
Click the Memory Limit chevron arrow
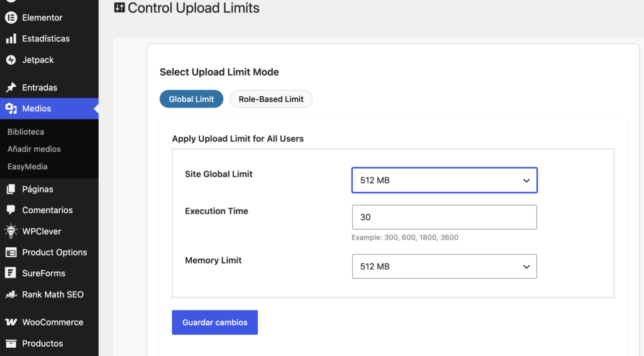click(x=526, y=267)
